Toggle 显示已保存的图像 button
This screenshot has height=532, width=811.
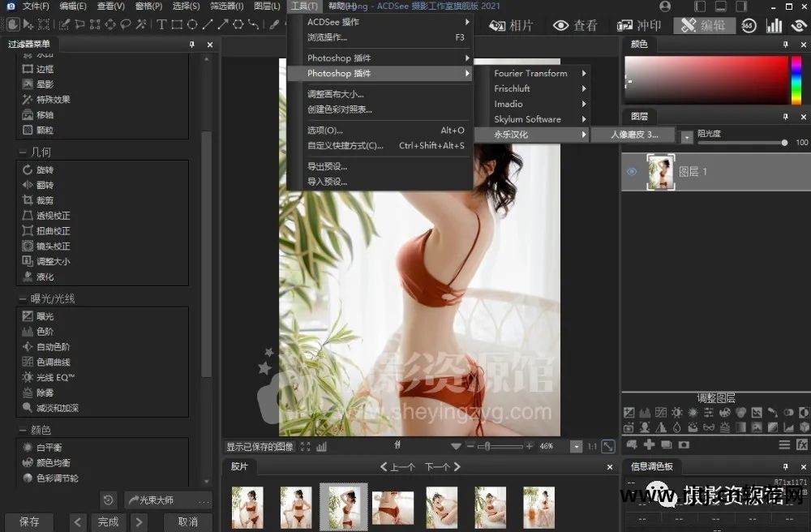click(x=260, y=446)
